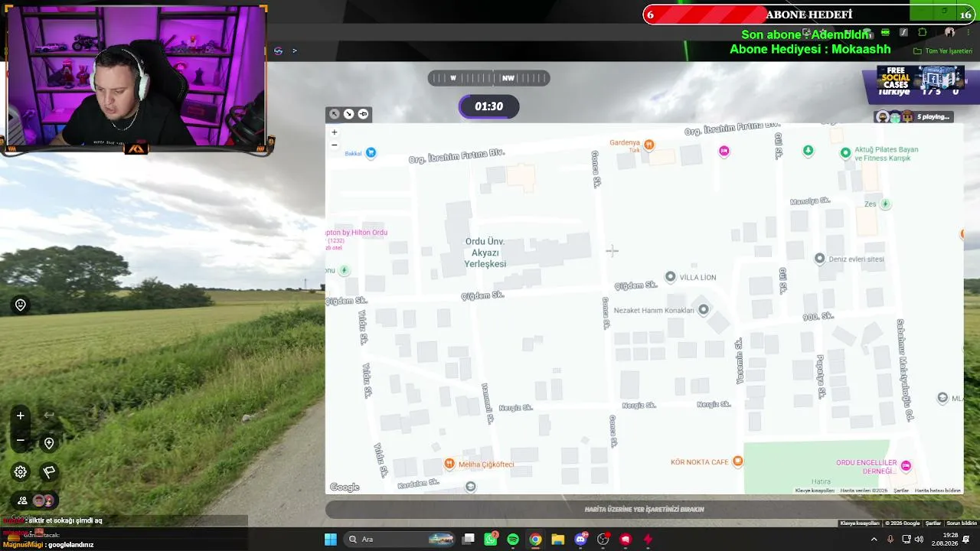Open the Chrome three-dot menu
Viewport: 980px width, 551px height.
[967, 33]
